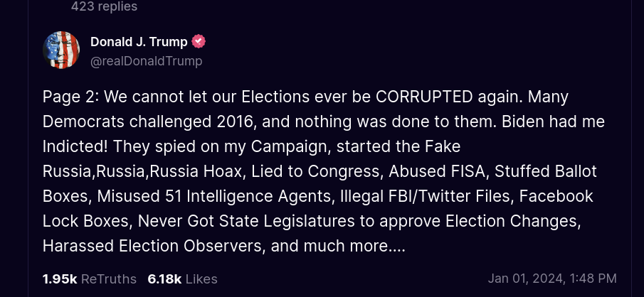This screenshot has width=644, height=297.
Task: Click the @realDonaldTrump handle
Action: (146, 61)
